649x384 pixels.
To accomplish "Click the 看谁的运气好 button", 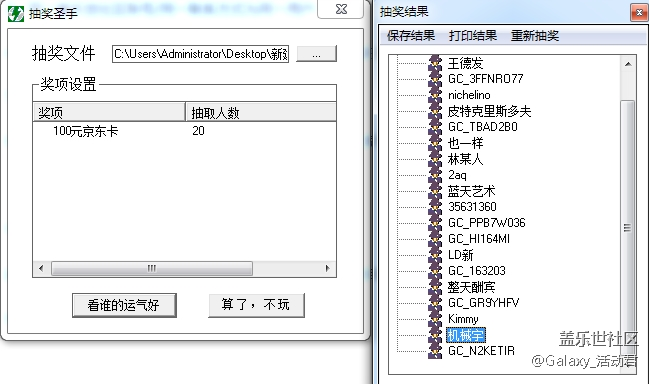I will click(x=124, y=305).
